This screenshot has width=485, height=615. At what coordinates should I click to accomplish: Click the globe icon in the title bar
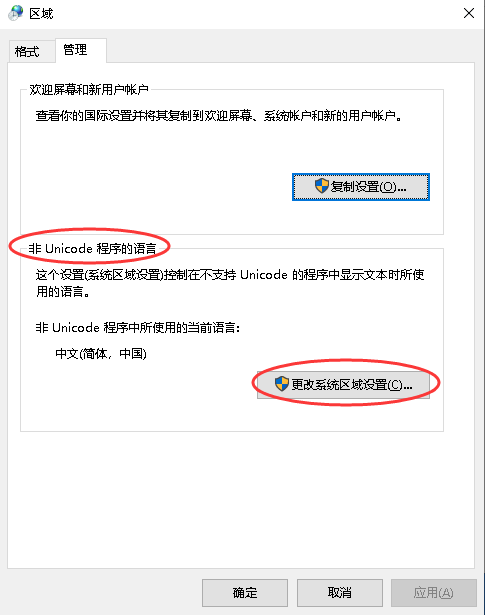16,13
